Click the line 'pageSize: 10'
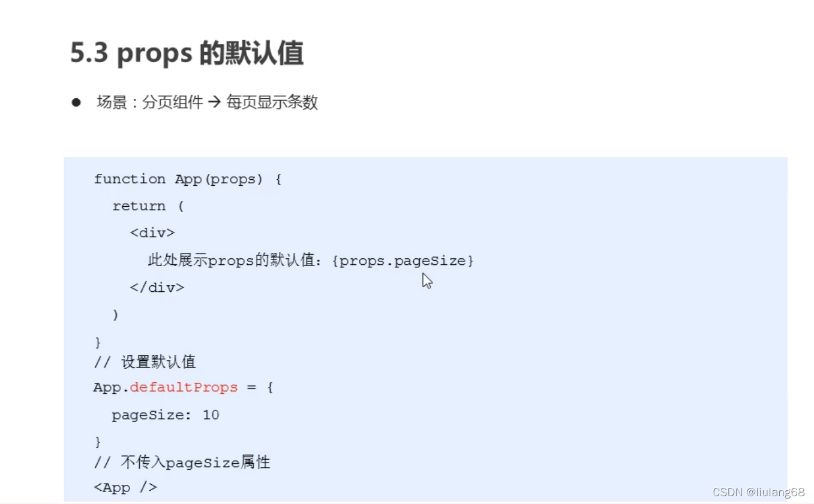This screenshot has height=504, width=814. click(166, 415)
